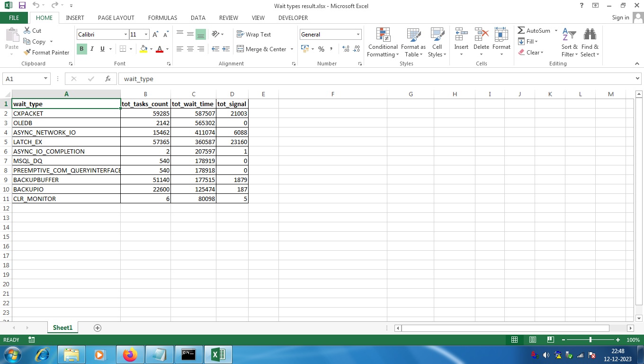
Task: Decrease font size with the shrink font icon
Action: point(166,35)
